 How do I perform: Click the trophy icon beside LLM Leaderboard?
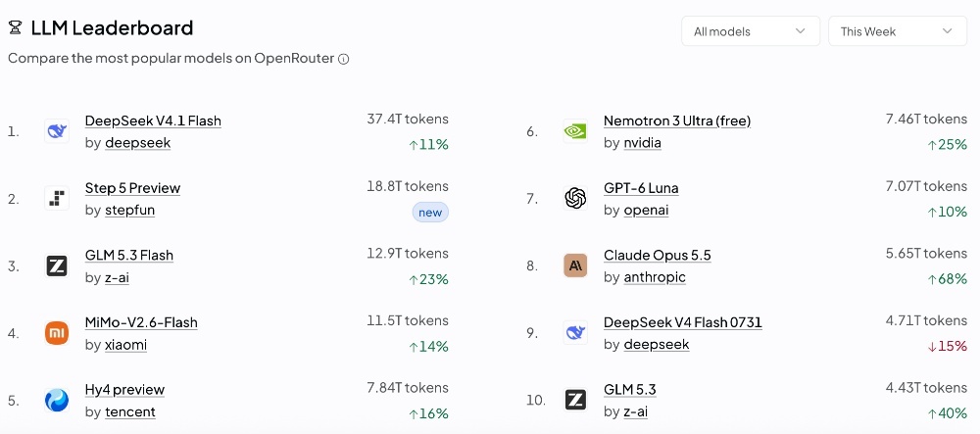click(x=15, y=28)
